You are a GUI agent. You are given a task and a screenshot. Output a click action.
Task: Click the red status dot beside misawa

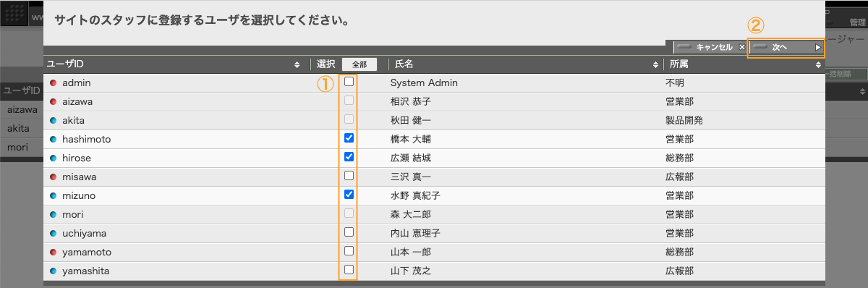click(x=54, y=177)
